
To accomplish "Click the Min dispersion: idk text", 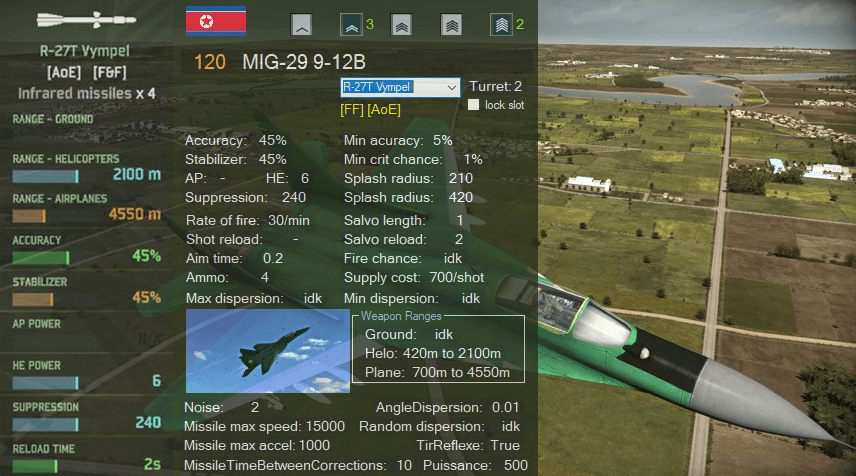I will point(412,299).
